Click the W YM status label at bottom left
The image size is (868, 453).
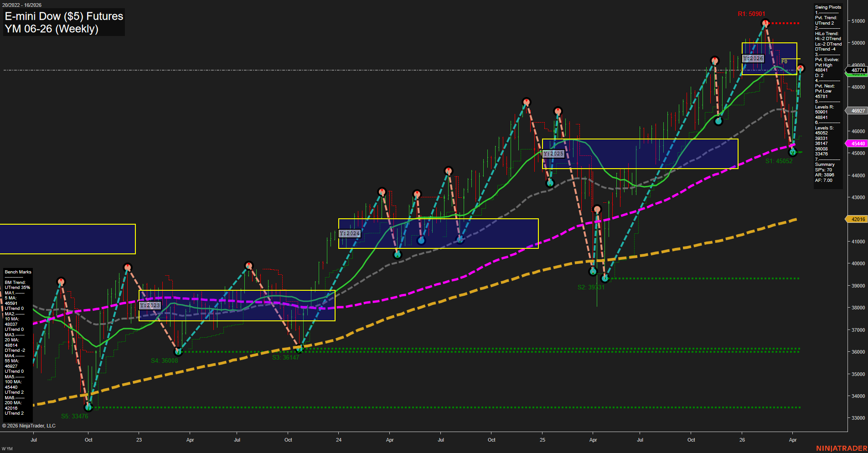click(7, 448)
